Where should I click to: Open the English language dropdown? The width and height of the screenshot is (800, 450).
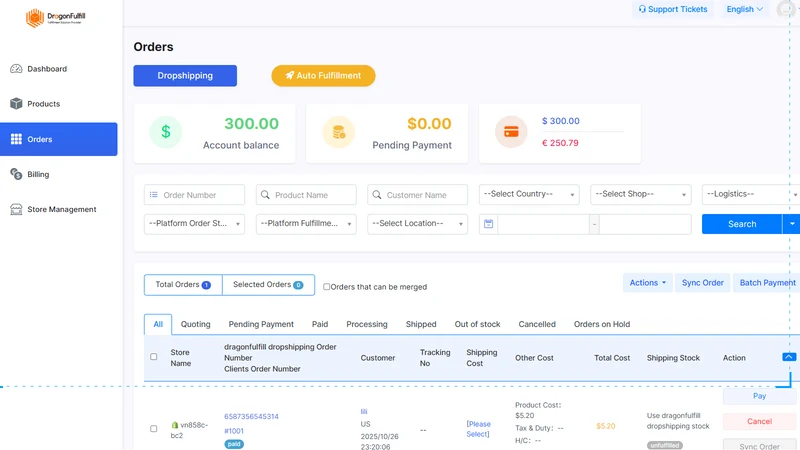pyautogui.click(x=745, y=9)
